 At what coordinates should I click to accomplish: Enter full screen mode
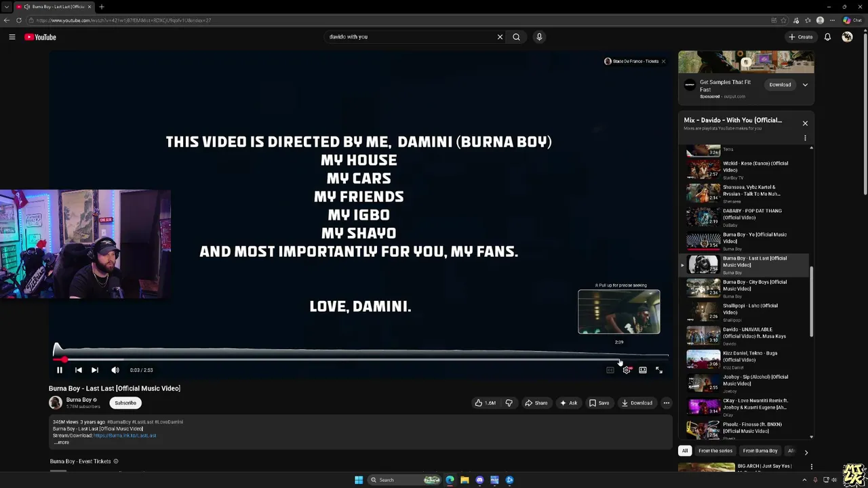(x=659, y=370)
